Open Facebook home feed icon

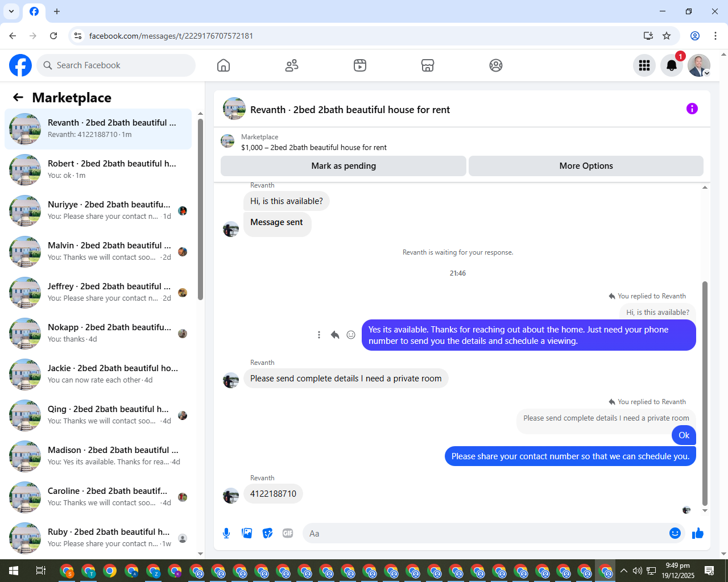point(224,65)
